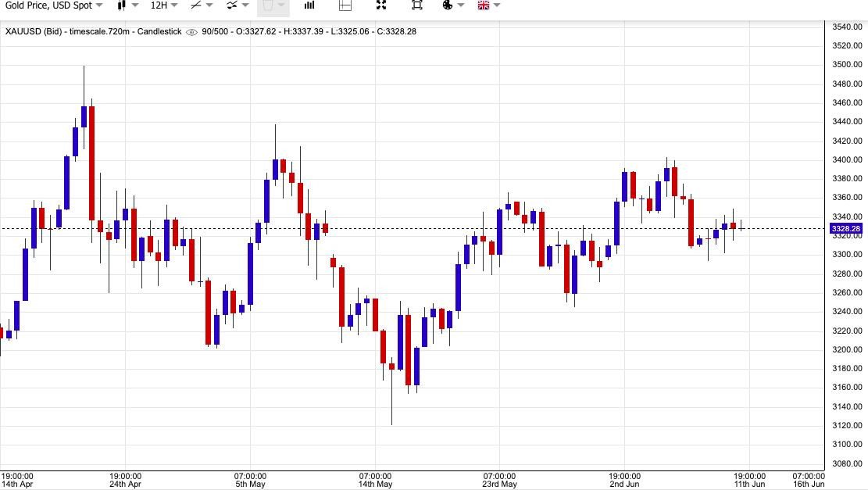Open dropdown arrow next to line tool
The image size is (868, 490).
pos(209,5)
